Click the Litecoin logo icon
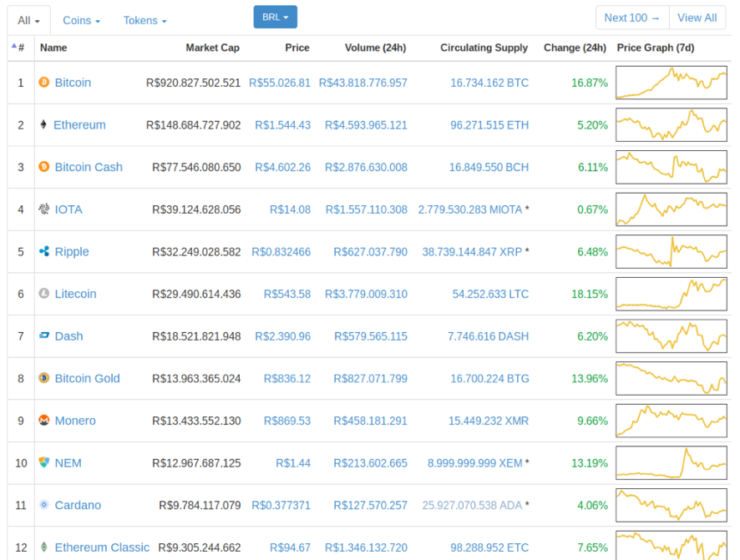 click(44, 294)
